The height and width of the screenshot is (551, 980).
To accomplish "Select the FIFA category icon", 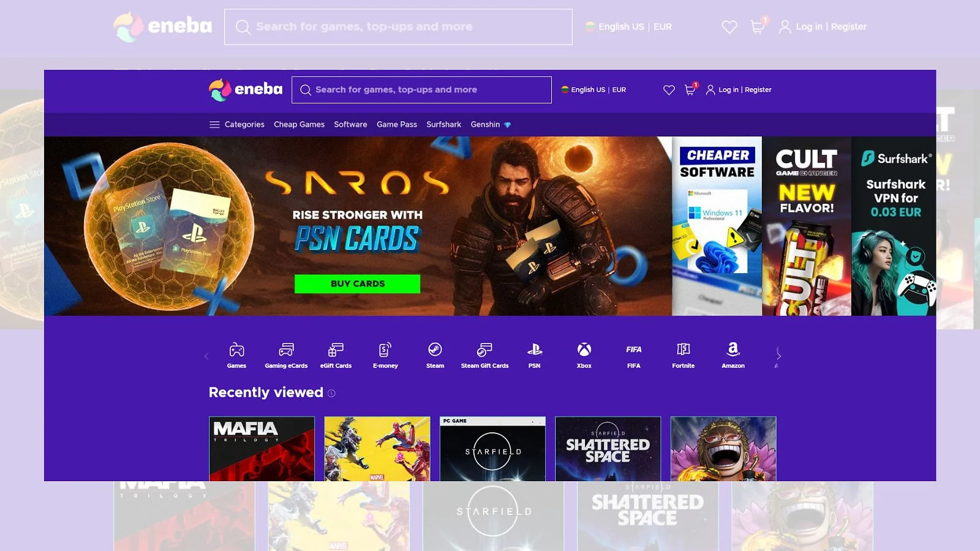I will point(634,350).
